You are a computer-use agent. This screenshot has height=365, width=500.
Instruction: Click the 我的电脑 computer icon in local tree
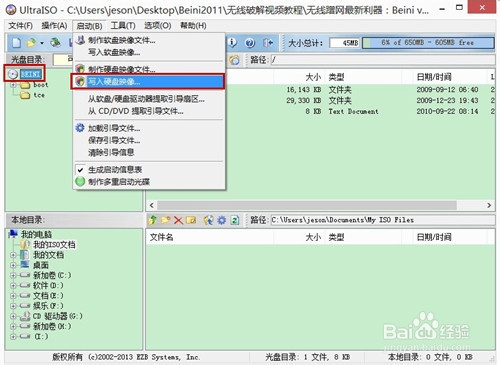(x=13, y=234)
